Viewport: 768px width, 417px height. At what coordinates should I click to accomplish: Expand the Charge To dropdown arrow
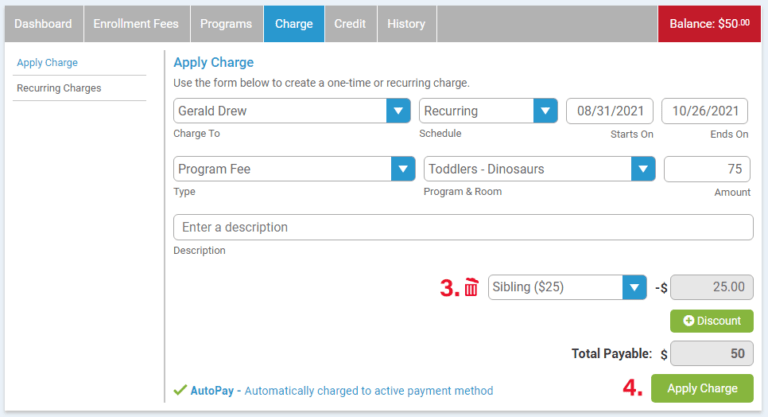click(x=398, y=111)
